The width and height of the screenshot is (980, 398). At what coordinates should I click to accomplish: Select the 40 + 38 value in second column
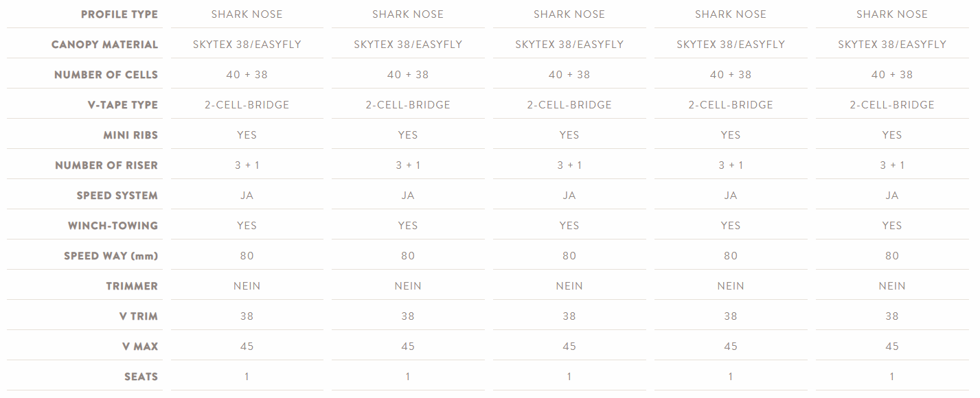click(408, 75)
